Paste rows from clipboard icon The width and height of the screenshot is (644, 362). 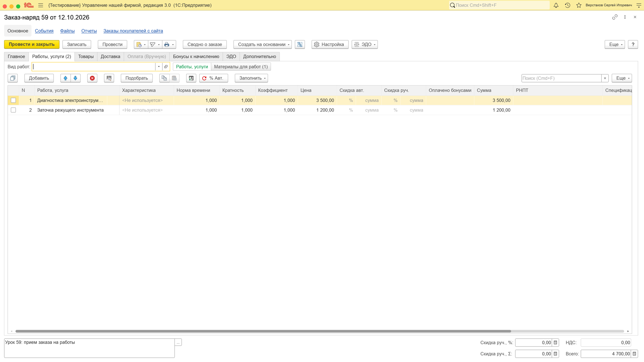click(174, 78)
